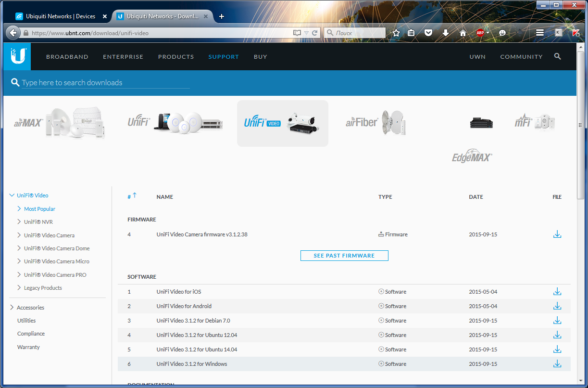Screen dimensions: 588x388
Task: Collapse the UniFi Video tree section
Action: click(x=12, y=195)
